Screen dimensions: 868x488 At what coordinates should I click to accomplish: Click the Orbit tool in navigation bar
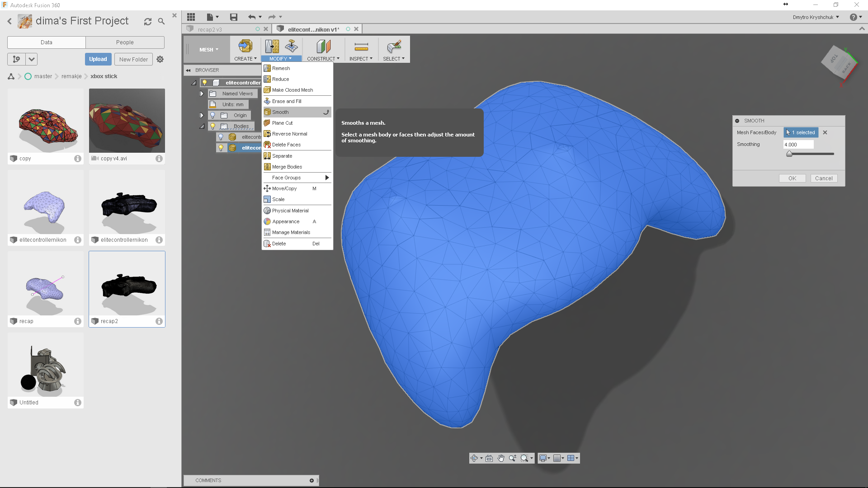(474, 458)
